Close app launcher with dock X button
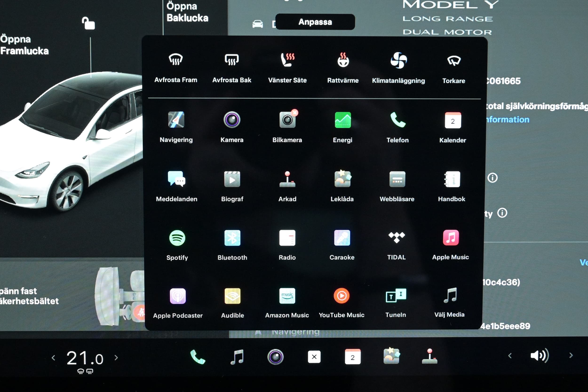 314,357
